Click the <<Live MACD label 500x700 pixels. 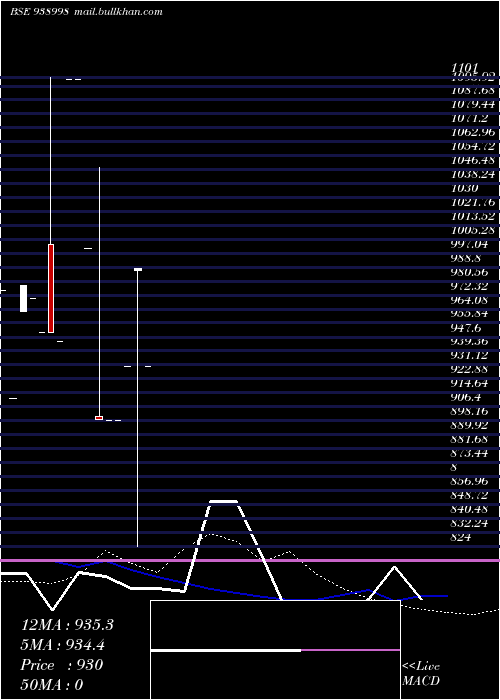421,674
